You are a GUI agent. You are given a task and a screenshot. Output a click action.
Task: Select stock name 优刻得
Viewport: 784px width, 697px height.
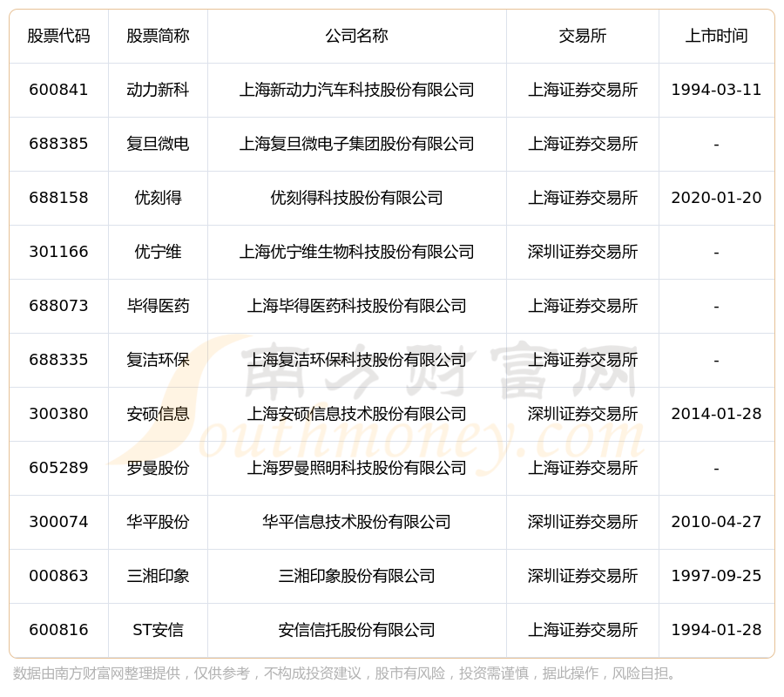(x=158, y=198)
